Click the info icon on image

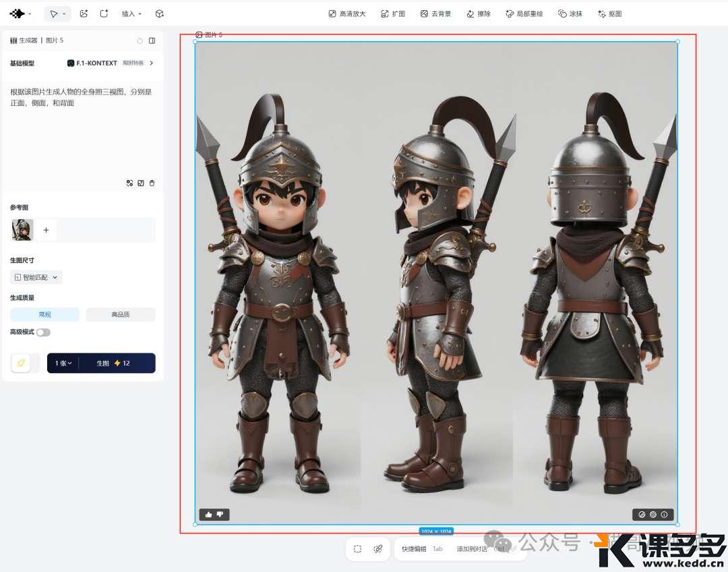pyautogui.click(x=665, y=515)
